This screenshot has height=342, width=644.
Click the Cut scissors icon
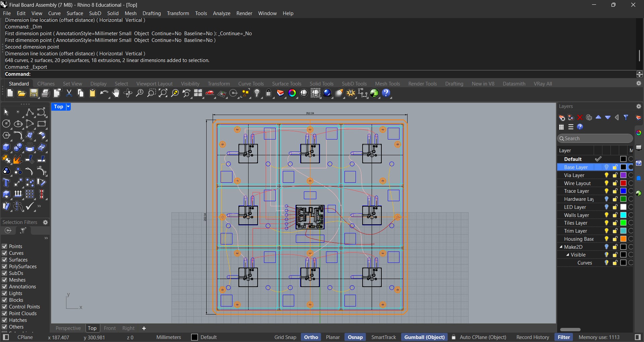69,93
